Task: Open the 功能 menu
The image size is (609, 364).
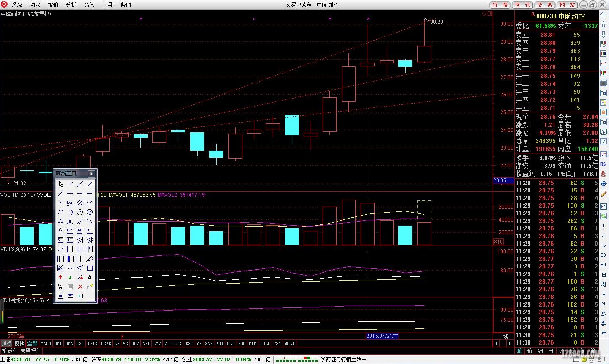Action: click(35, 5)
